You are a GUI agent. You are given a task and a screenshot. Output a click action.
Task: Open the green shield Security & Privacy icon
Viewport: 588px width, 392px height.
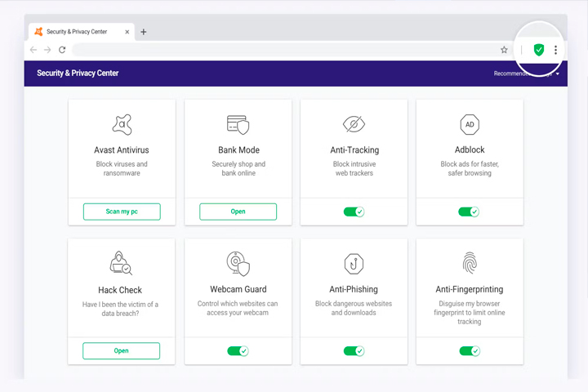pyautogui.click(x=539, y=50)
